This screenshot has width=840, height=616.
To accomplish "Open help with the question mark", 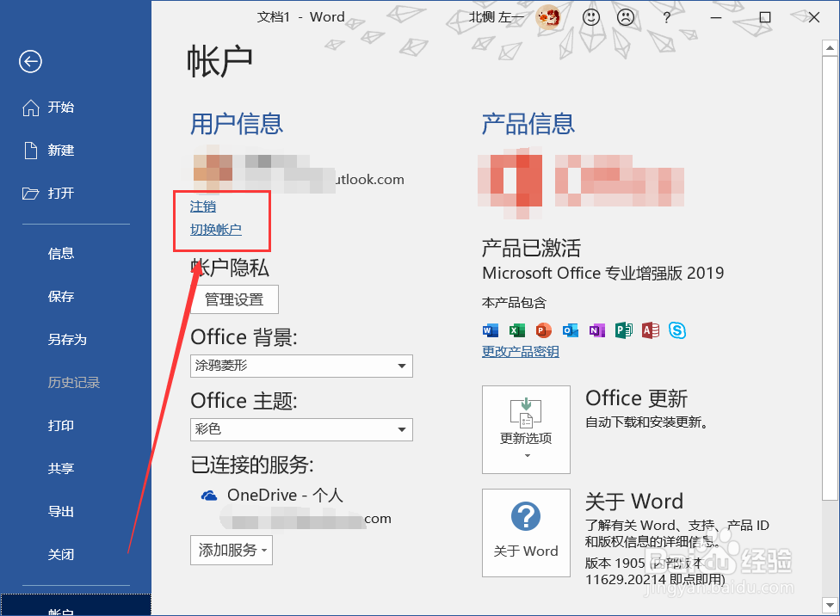I will [x=666, y=18].
